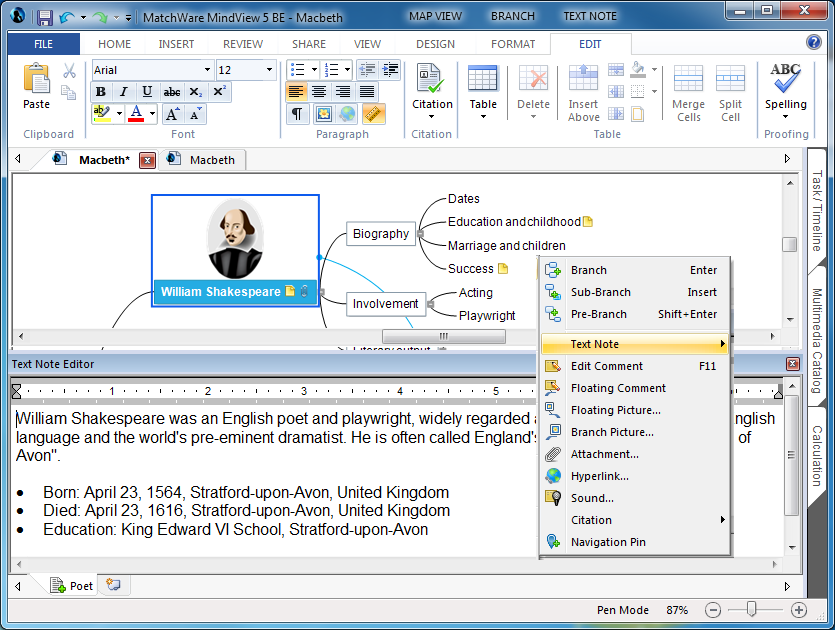This screenshot has width=835, height=630.
Task: Open the Multimedia Catalog side panel
Action: [817, 341]
